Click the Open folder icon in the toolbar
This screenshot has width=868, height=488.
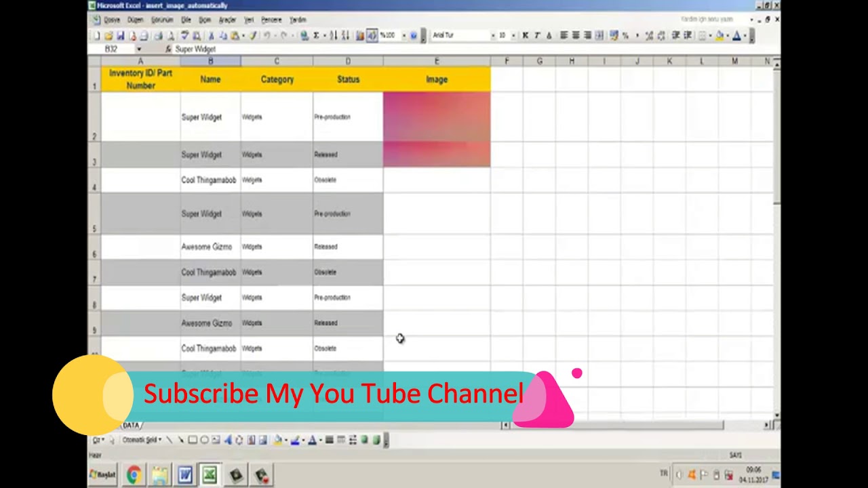click(x=108, y=35)
